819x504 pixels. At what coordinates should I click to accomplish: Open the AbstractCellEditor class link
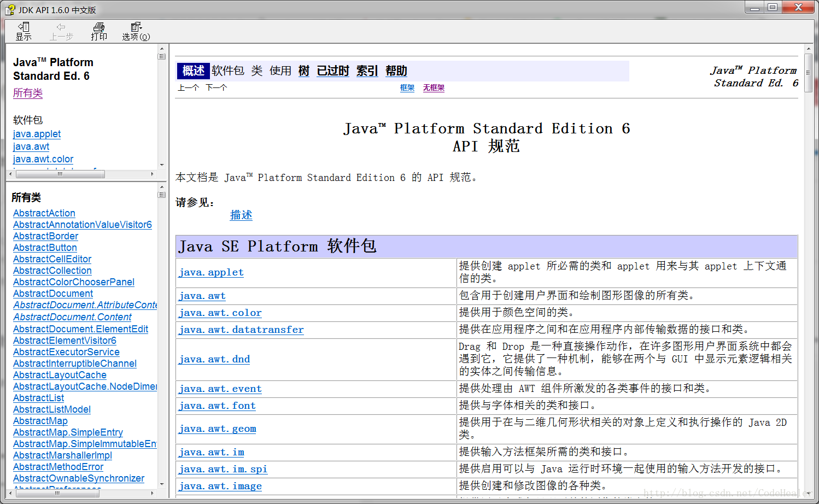(x=52, y=259)
